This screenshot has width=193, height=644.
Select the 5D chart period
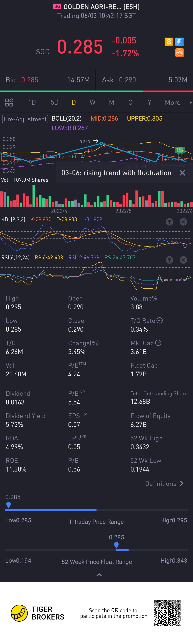click(55, 103)
